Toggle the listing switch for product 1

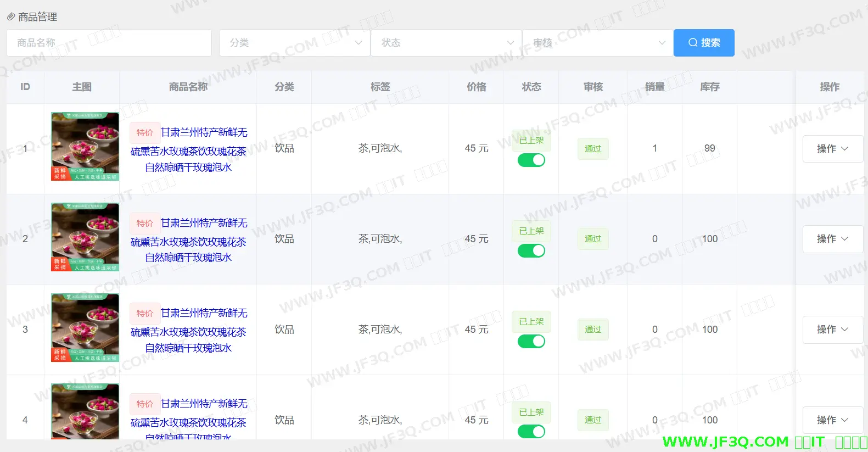(x=531, y=160)
